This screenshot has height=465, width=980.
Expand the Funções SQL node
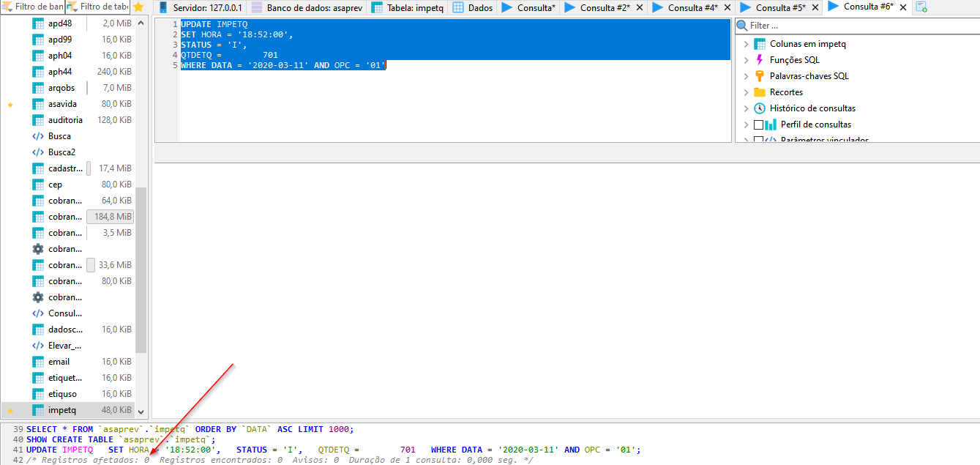[746, 60]
